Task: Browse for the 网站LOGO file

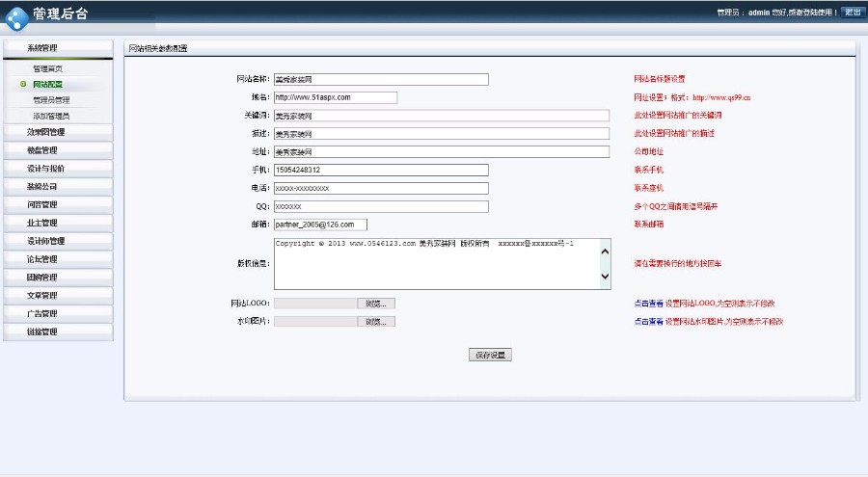Action: [x=377, y=304]
